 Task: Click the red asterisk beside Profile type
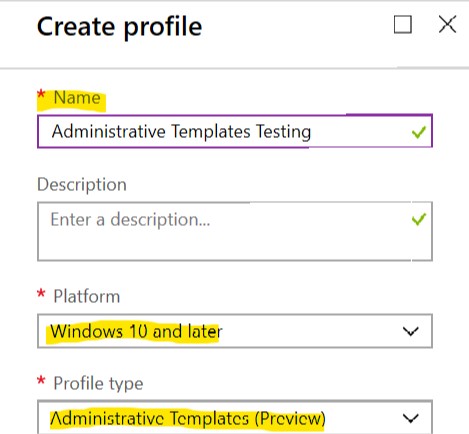[41, 380]
